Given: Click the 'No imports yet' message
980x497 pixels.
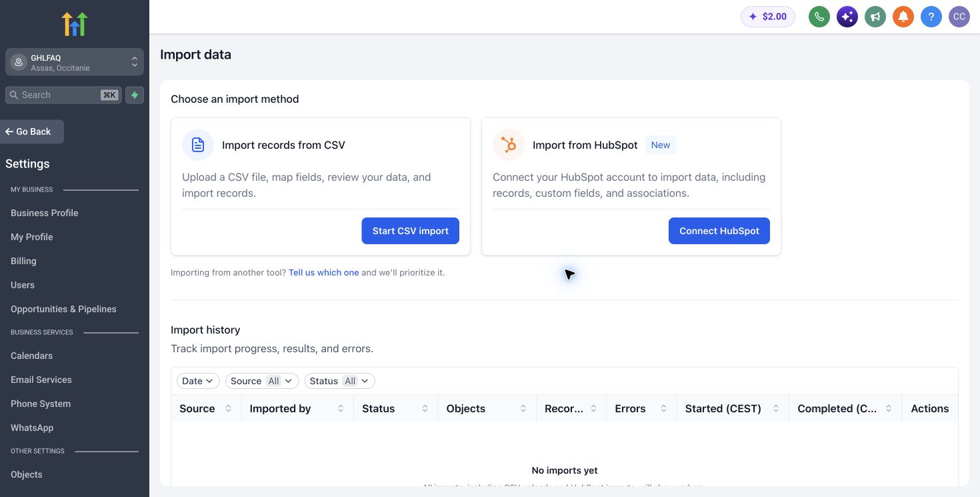Looking at the screenshot, I should click(x=565, y=470).
